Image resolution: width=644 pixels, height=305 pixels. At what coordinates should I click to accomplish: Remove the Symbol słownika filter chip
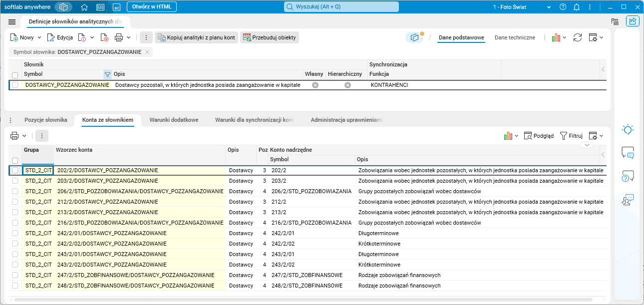click(147, 52)
